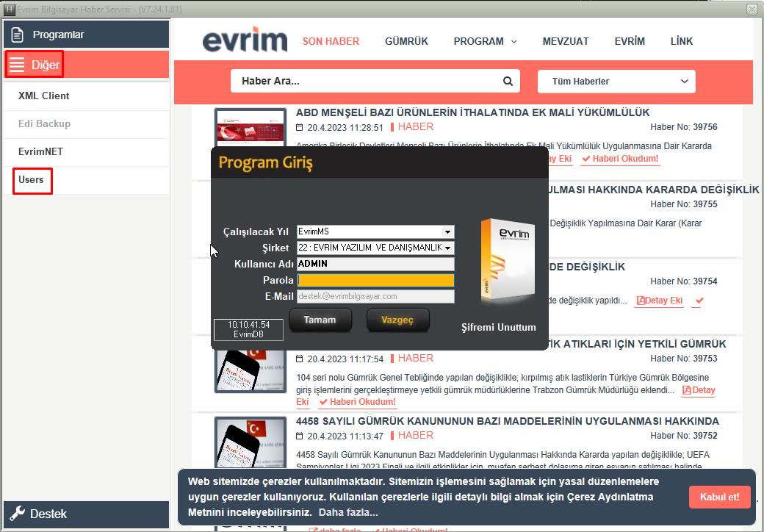The width and height of the screenshot is (764, 532).
Task: Click the LİNK navigation item
Action: coord(682,41)
